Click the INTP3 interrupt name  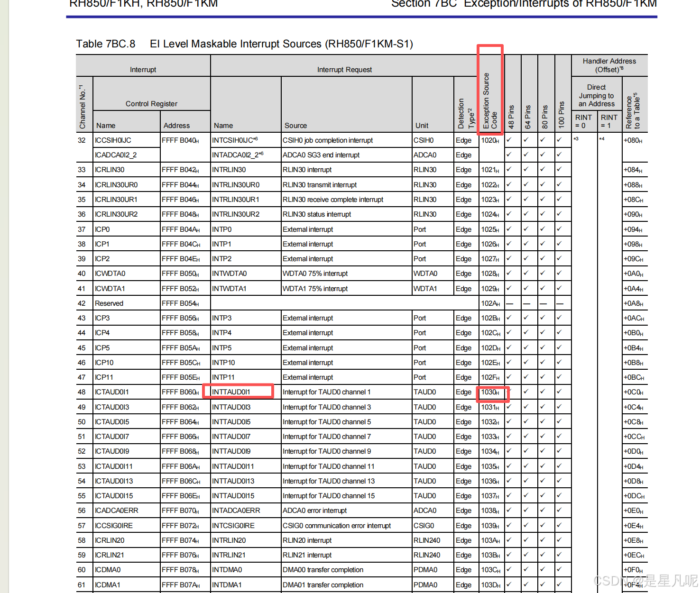tap(222, 318)
